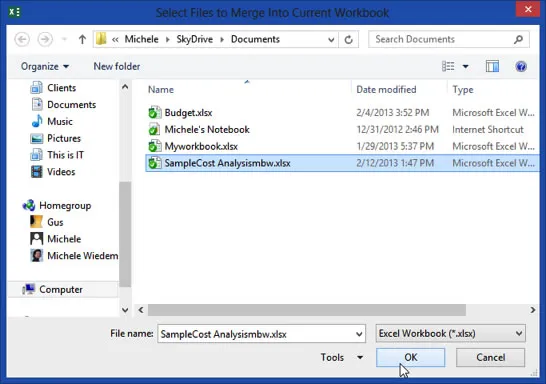Click the date 2/4/2013 3:52 PM
Image resolution: width=546 pixels, height=384 pixels.
[x=392, y=113]
